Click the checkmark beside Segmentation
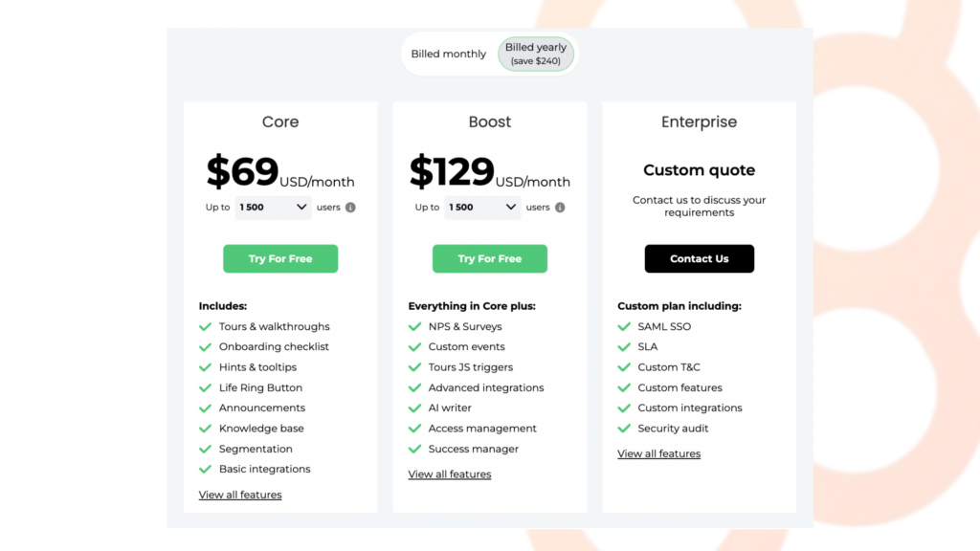 (205, 449)
